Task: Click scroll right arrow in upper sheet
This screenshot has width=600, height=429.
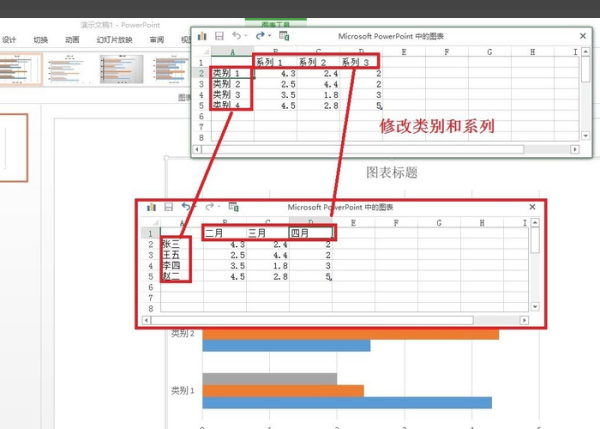Action: click(x=575, y=149)
